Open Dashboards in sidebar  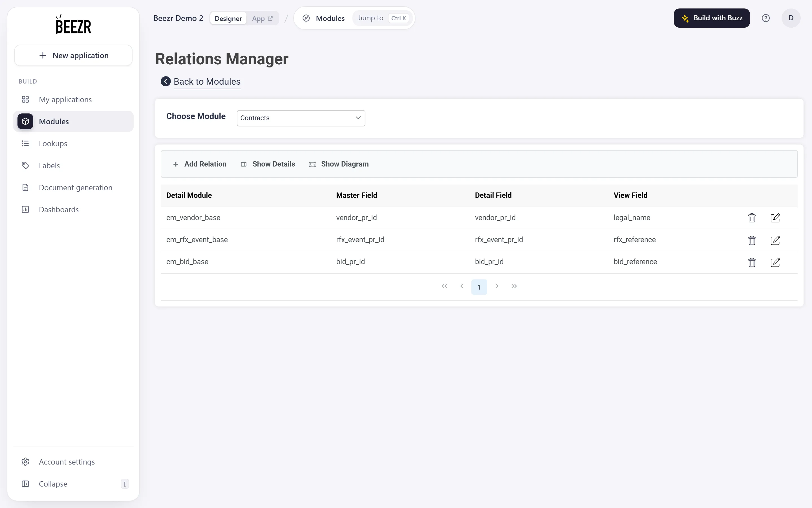[73, 209]
